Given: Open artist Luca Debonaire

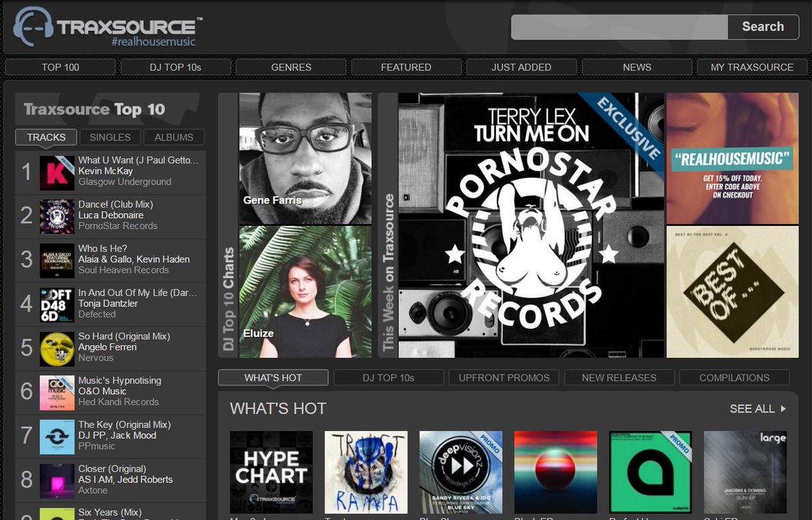Looking at the screenshot, I should (111, 215).
